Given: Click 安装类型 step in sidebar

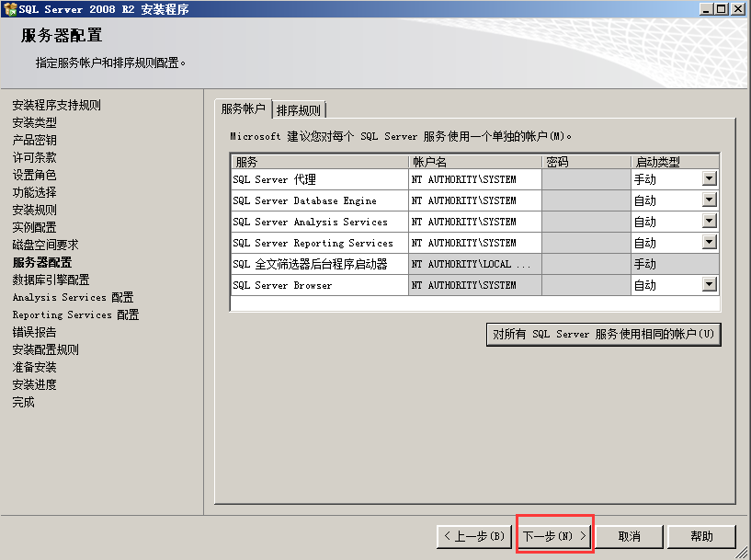Looking at the screenshot, I should 35,122.
